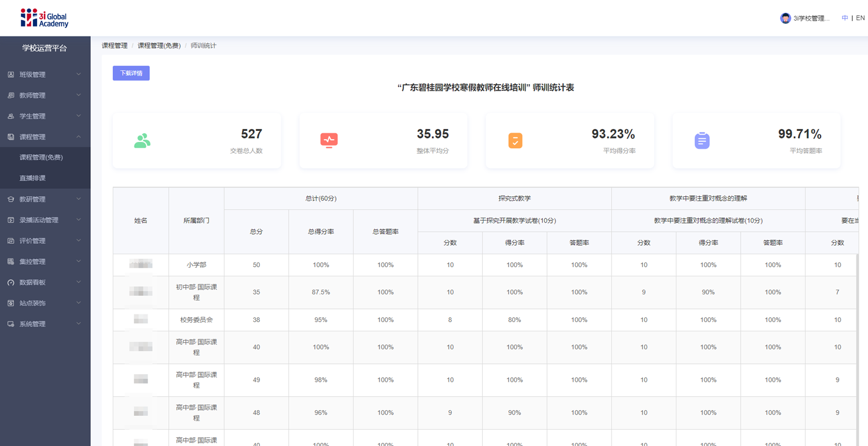This screenshot has width=868, height=446.
Task: Click the red monitor average score icon
Action: (x=329, y=140)
